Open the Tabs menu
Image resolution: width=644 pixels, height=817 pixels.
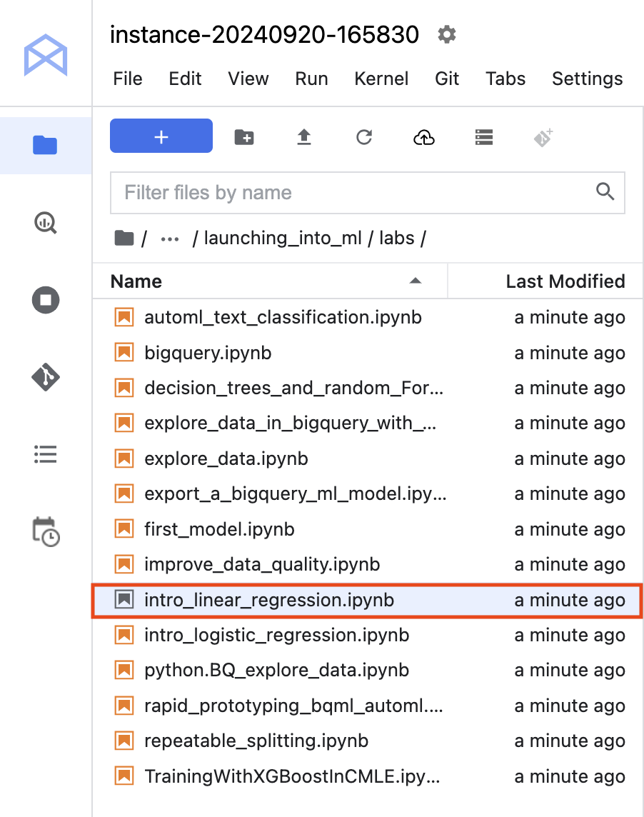tap(505, 79)
